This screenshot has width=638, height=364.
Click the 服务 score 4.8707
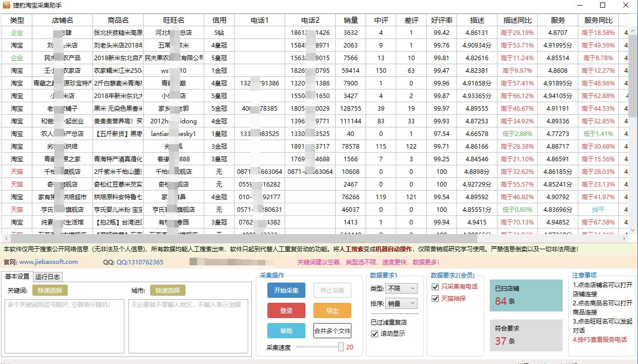tap(558, 32)
